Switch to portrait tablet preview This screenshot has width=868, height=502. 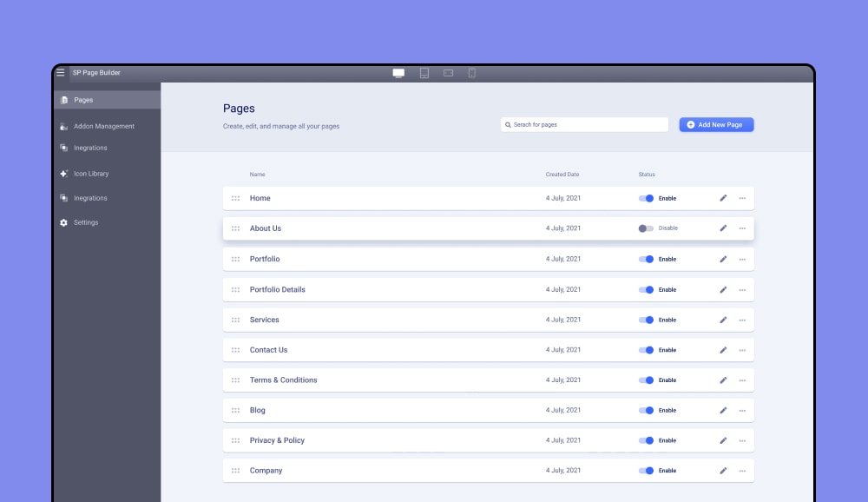click(x=424, y=73)
